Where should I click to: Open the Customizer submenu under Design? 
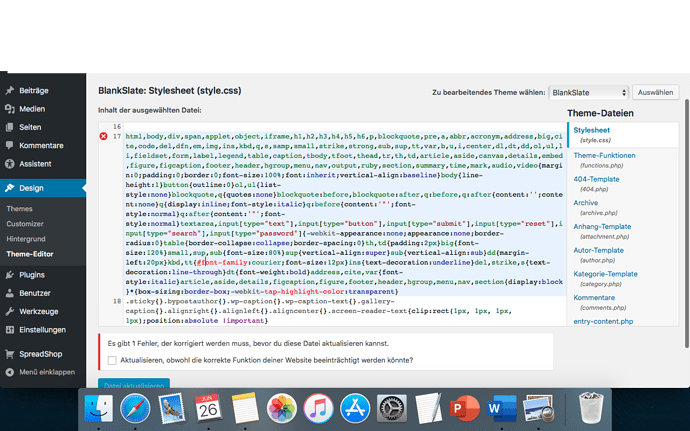[x=26, y=225]
